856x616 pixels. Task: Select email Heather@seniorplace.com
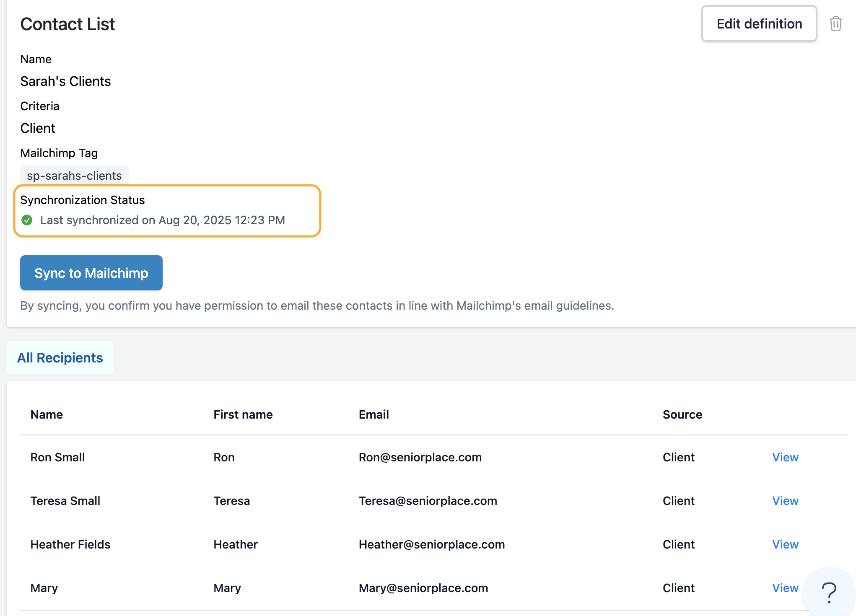[x=432, y=544]
